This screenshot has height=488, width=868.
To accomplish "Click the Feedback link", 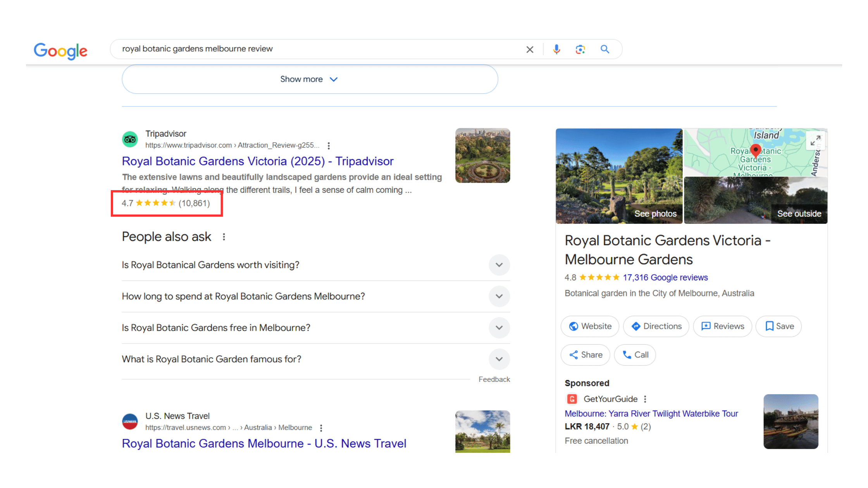I will click(494, 380).
